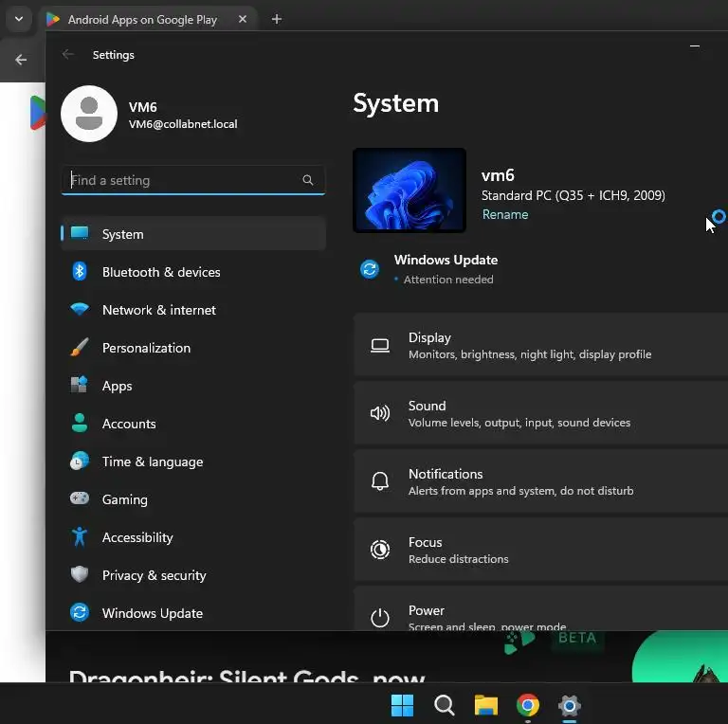Open the System settings category
The height and width of the screenshot is (724, 728).
193,234
